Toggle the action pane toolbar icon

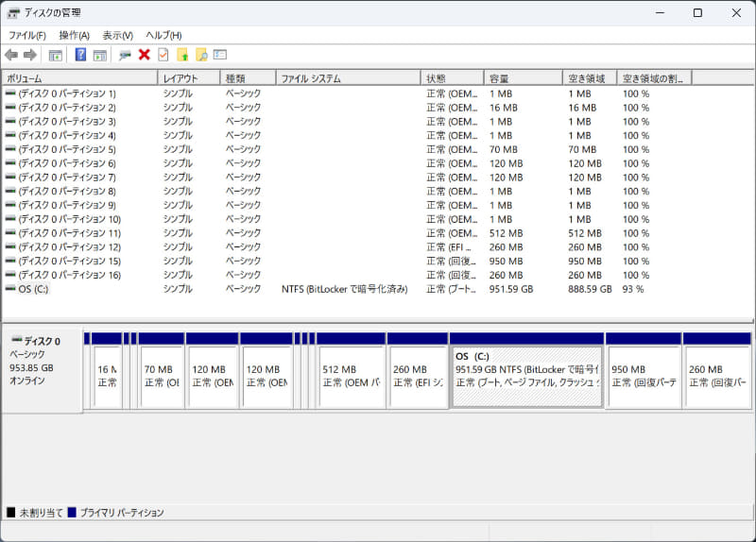(x=100, y=56)
